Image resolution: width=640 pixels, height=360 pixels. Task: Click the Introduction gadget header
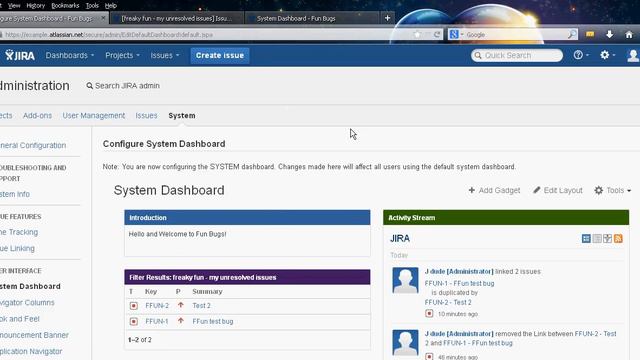[247, 218]
